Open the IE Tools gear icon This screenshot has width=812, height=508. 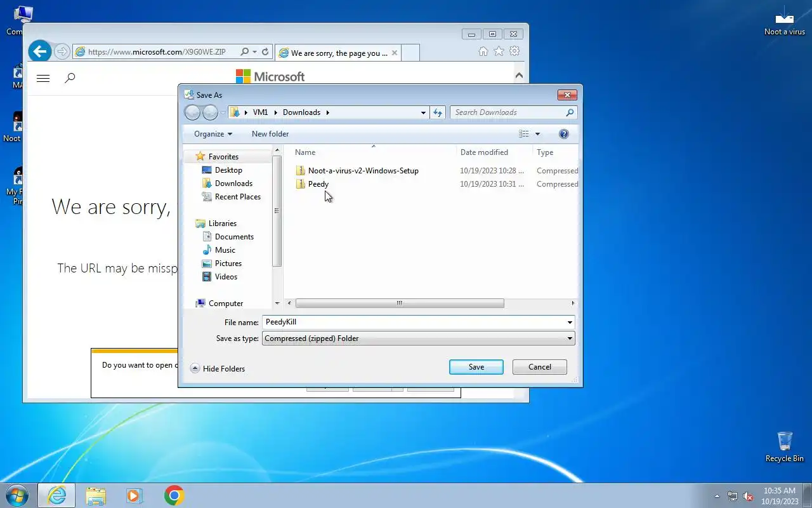514,51
